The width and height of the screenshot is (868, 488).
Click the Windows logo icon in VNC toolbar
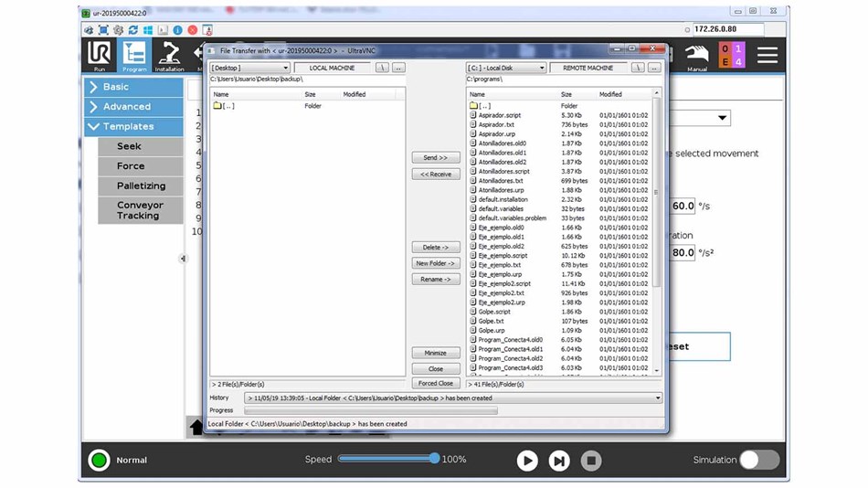[148, 30]
